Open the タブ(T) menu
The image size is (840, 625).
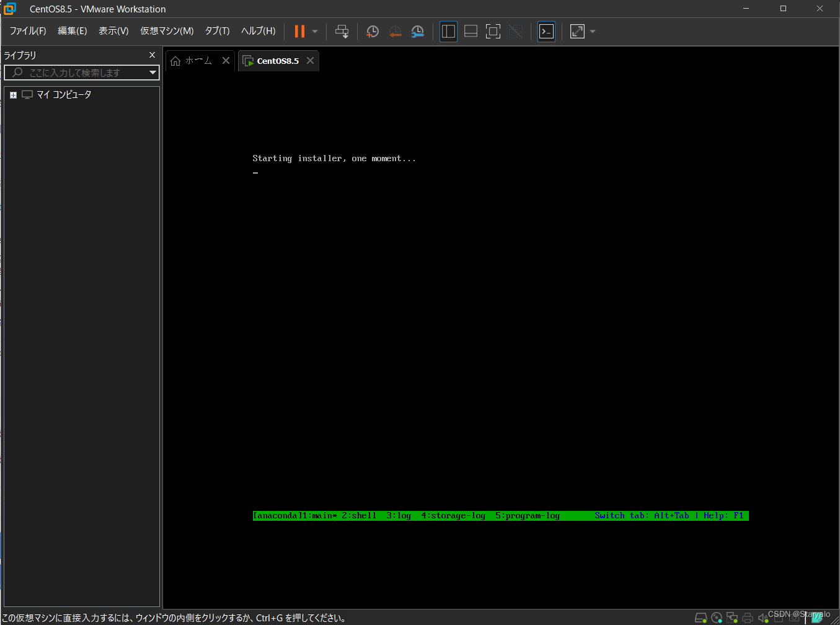pos(218,31)
